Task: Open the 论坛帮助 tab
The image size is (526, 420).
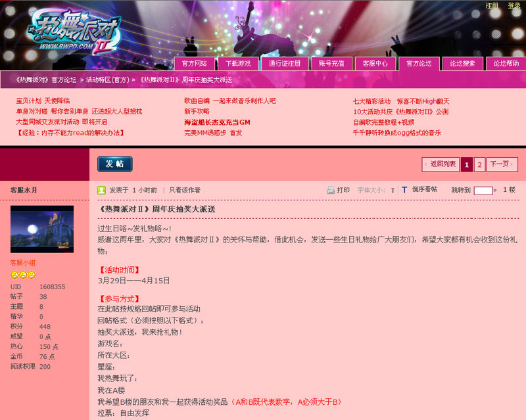Action: tap(506, 63)
